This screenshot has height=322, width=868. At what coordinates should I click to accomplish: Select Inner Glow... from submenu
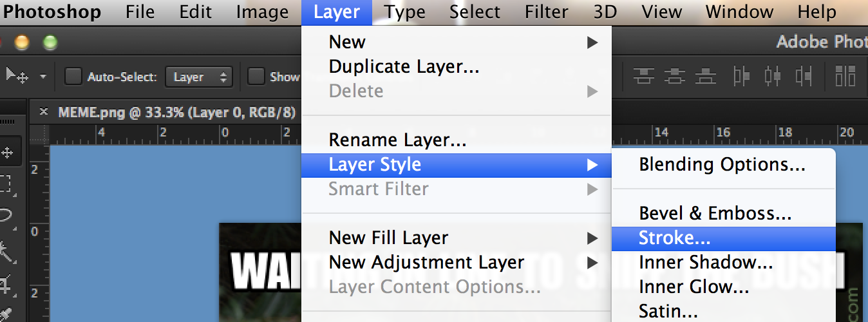[x=723, y=287]
